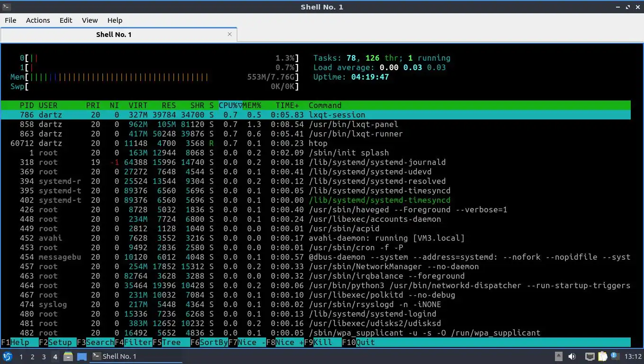Select the /usr/bin/lxqt-panel process row
Image resolution: width=644 pixels, height=364 pixels.
click(316, 124)
